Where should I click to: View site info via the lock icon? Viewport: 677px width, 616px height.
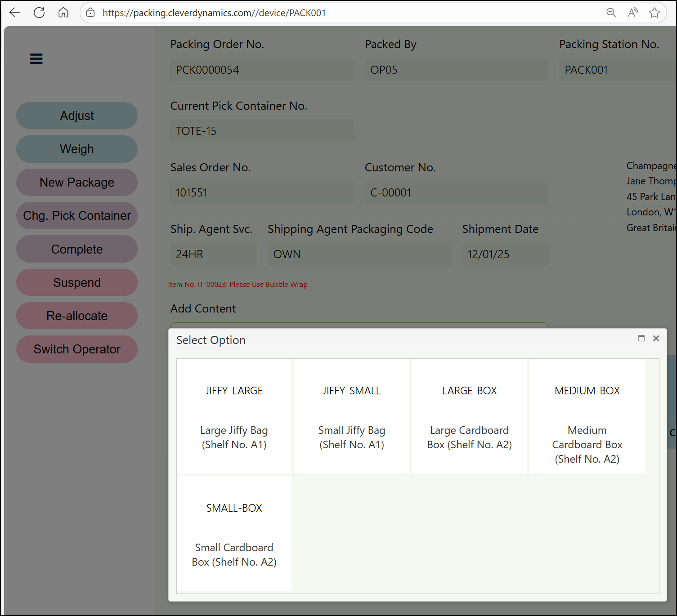pyautogui.click(x=90, y=13)
